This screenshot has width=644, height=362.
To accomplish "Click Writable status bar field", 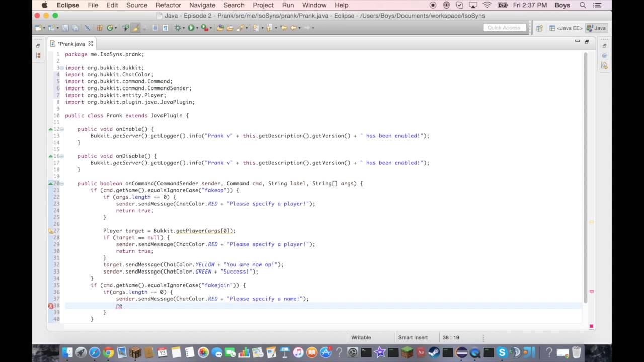I will click(361, 337).
